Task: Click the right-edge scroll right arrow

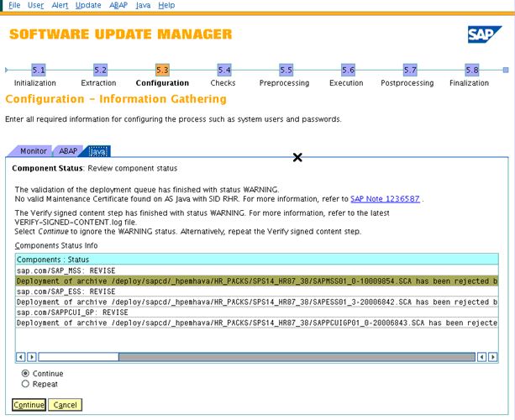Action: pyautogui.click(x=493, y=357)
